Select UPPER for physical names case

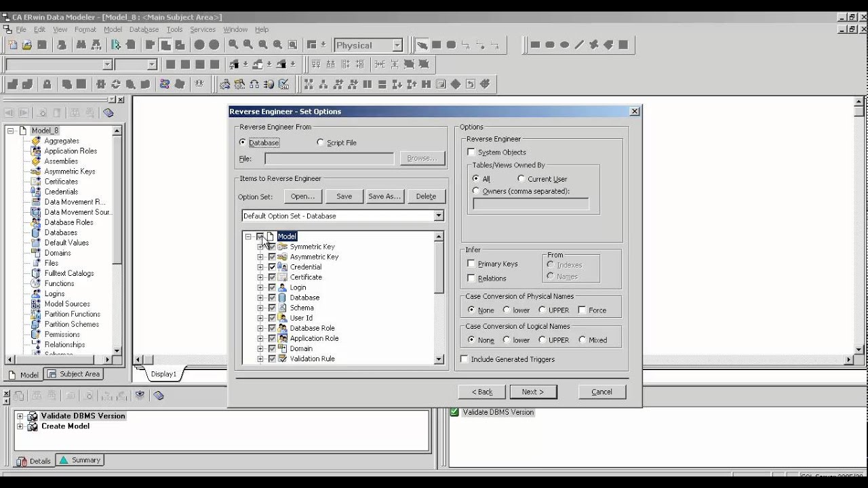[x=542, y=310]
